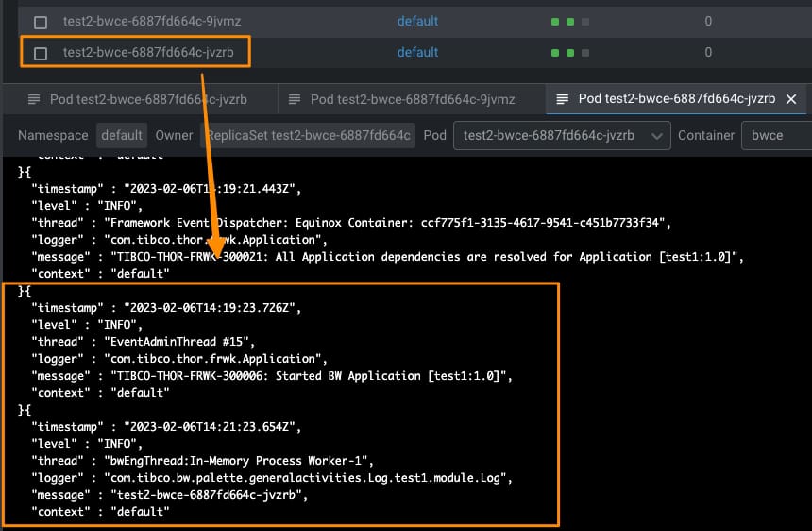The image size is (812, 531).
Task: Click the container status squares in the 9jvmz row
Action: pos(569,22)
